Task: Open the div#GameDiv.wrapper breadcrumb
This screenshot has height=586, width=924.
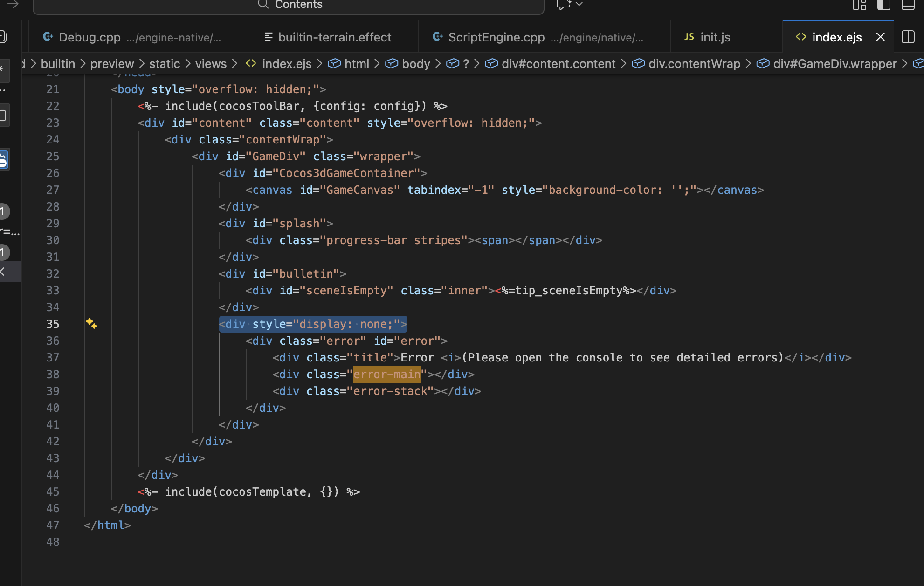Action: [834, 64]
